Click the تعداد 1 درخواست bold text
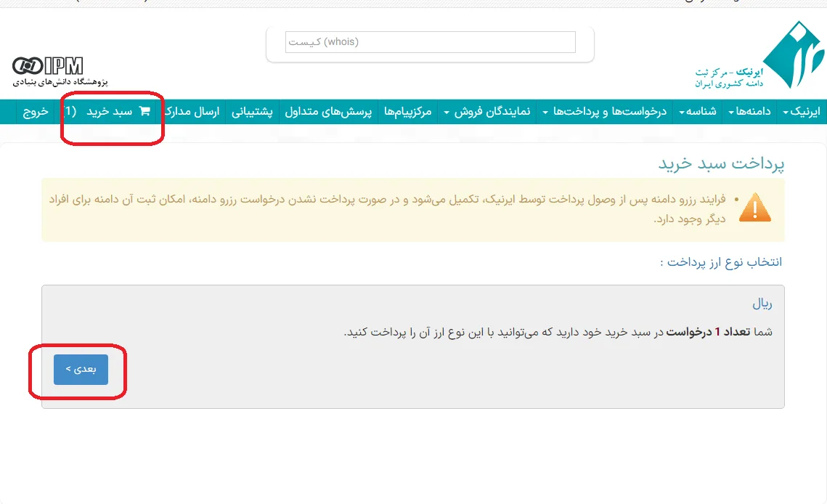Screen dimensions: 827x504 coord(708,332)
